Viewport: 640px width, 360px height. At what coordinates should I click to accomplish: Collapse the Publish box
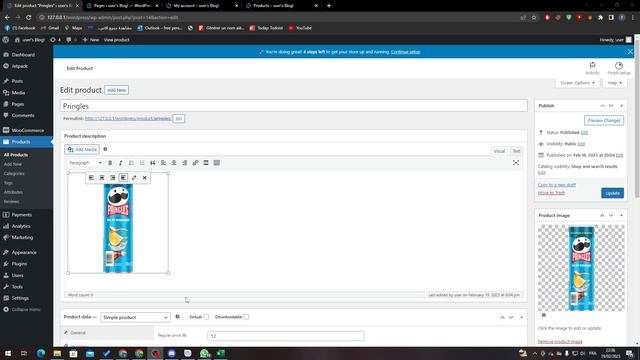click(622, 106)
